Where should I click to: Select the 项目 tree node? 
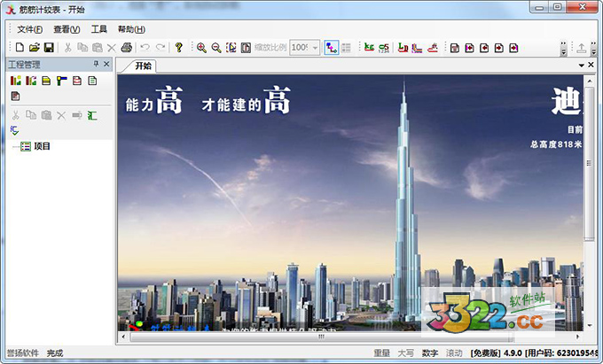(x=42, y=146)
